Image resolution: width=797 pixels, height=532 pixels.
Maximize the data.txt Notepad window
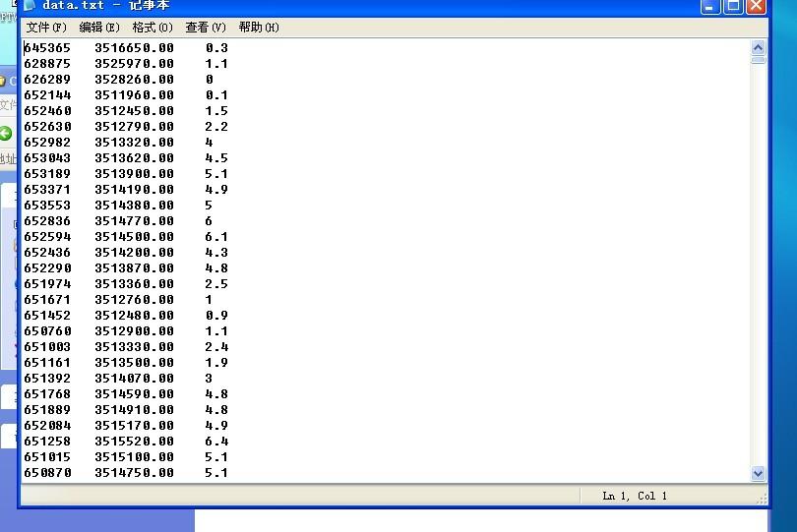point(733,7)
